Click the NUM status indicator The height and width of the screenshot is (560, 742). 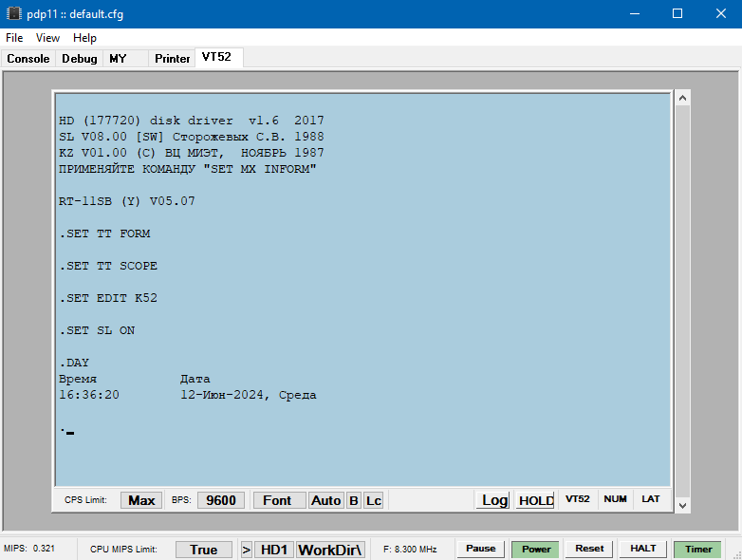pos(615,499)
